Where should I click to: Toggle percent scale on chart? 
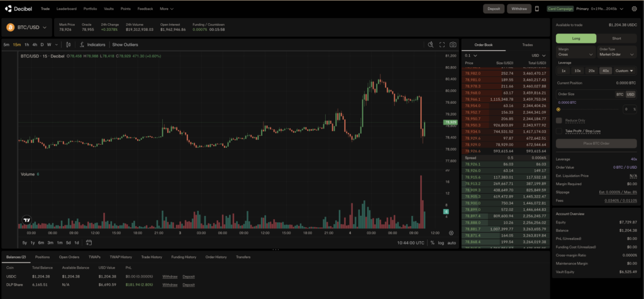click(x=432, y=242)
